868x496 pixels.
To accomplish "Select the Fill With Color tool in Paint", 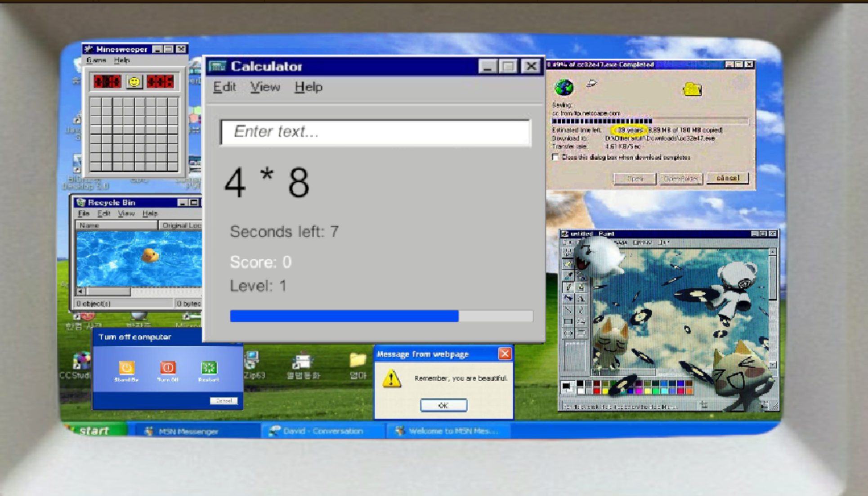I will click(x=581, y=264).
